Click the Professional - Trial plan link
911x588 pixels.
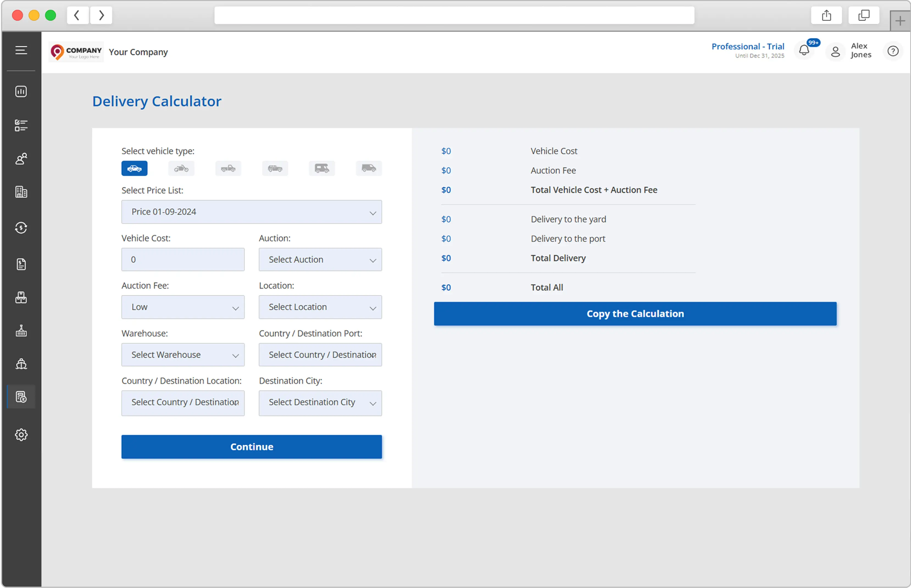tap(748, 46)
